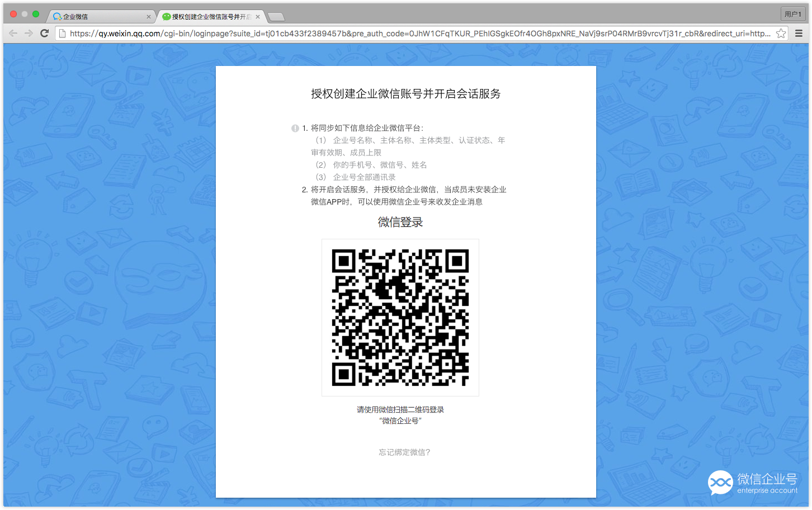Bookmark this page with the star icon
The image size is (812, 510).
(x=781, y=34)
